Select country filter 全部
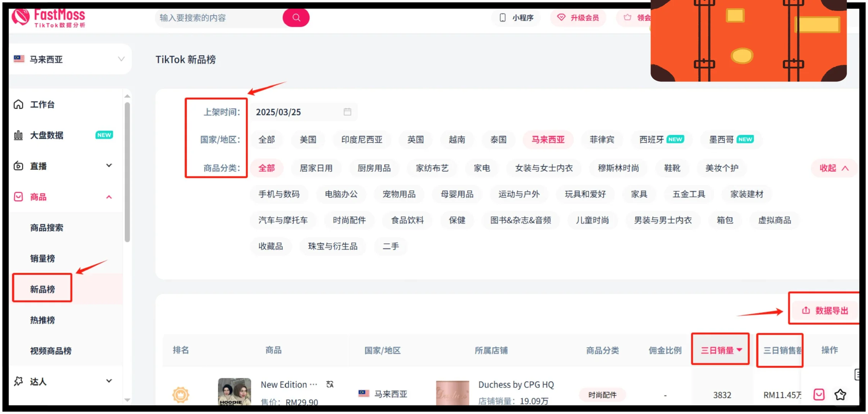Screen dimensions: 868x414 click(x=267, y=140)
